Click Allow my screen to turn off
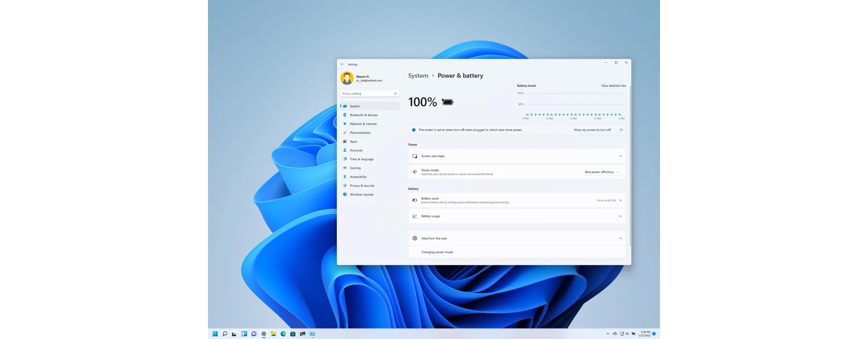 [x=592, y=130]
